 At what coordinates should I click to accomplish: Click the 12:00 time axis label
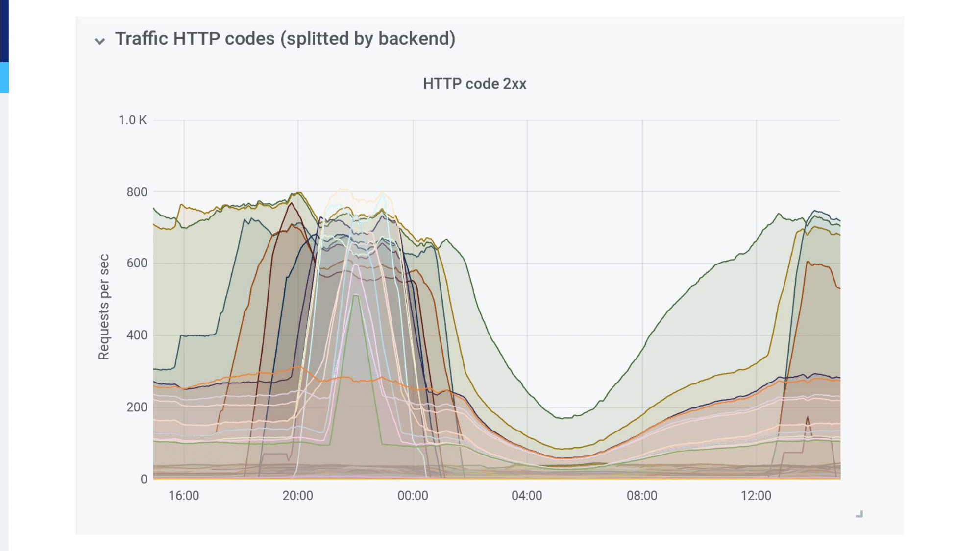pos(756,496)
